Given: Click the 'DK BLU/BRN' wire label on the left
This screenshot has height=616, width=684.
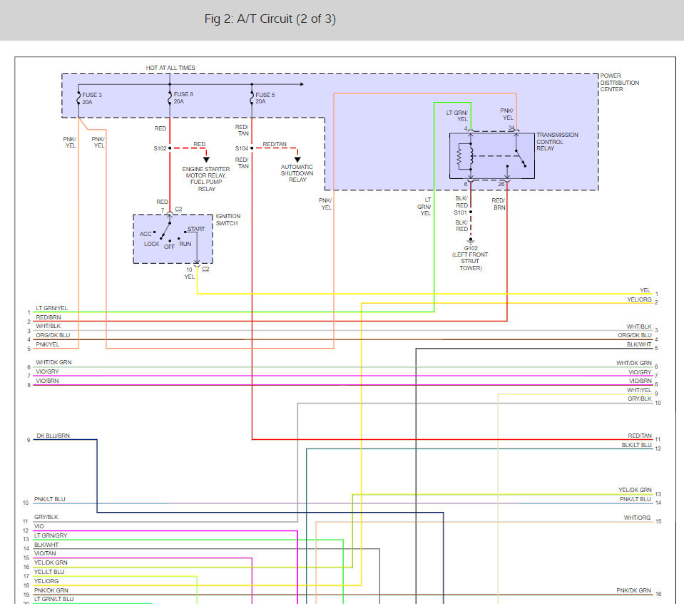Looking at the screenshot, I should 53,436.
